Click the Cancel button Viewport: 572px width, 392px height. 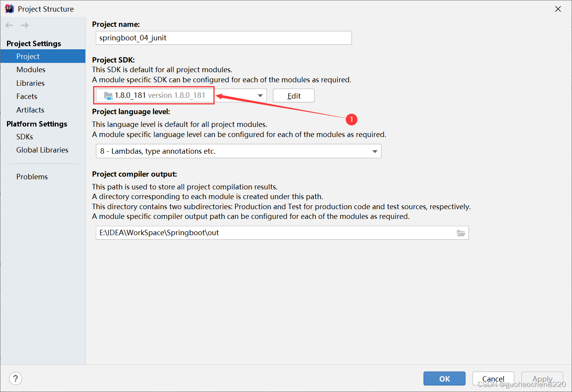493,378
